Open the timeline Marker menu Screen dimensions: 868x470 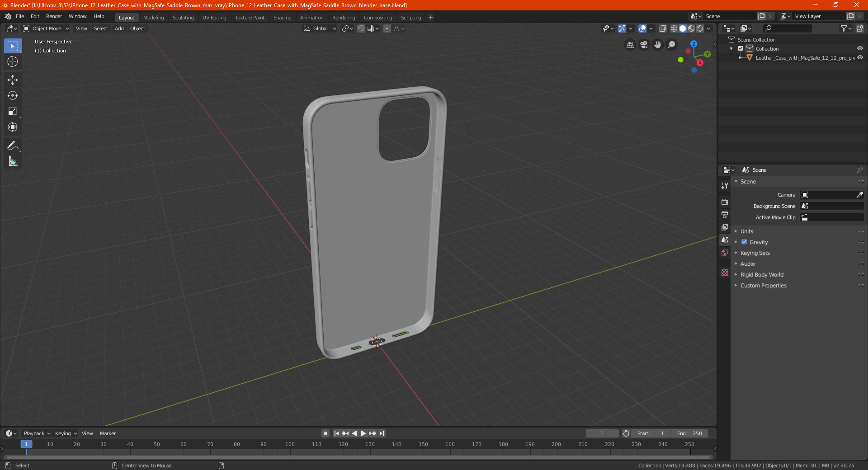[x=108, y=433]
